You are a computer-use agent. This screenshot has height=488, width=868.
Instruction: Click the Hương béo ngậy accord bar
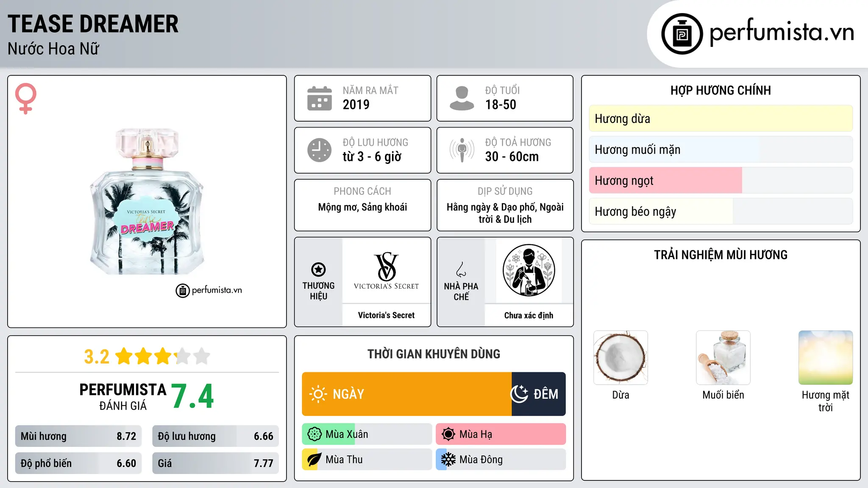[x=721, y=211]
